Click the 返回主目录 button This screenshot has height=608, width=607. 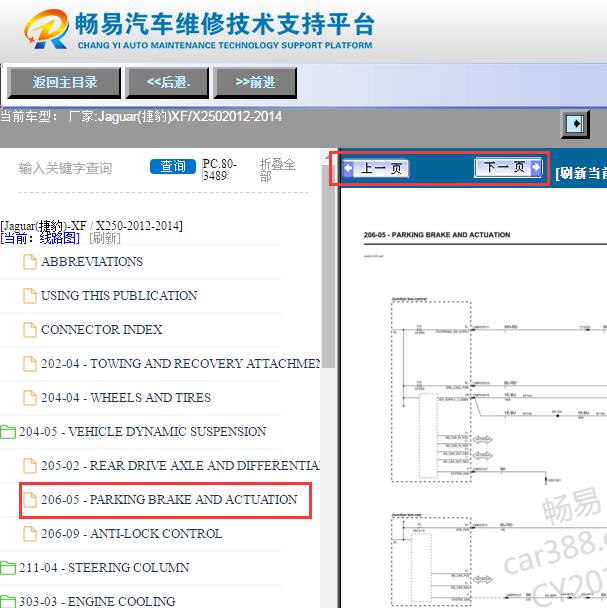64,82
